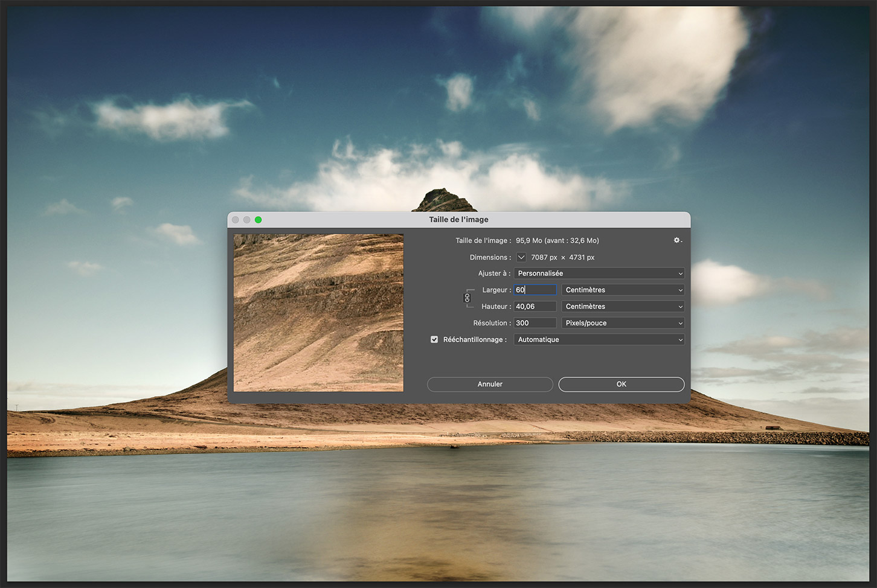Click the preview thumbnail in dialog
Image resolution: width=877 pixels, height=588 pixels.
click(x=318, y=313)
